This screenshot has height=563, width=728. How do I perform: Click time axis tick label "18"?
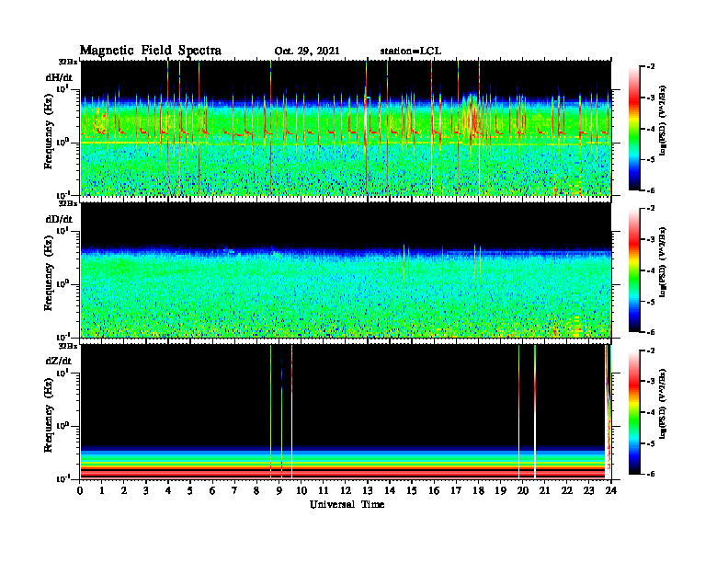pyautogui.click(x=478, y=490)
